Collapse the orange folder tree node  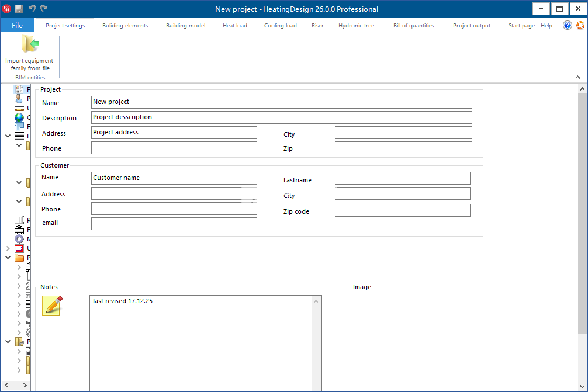tap(8, 258)
